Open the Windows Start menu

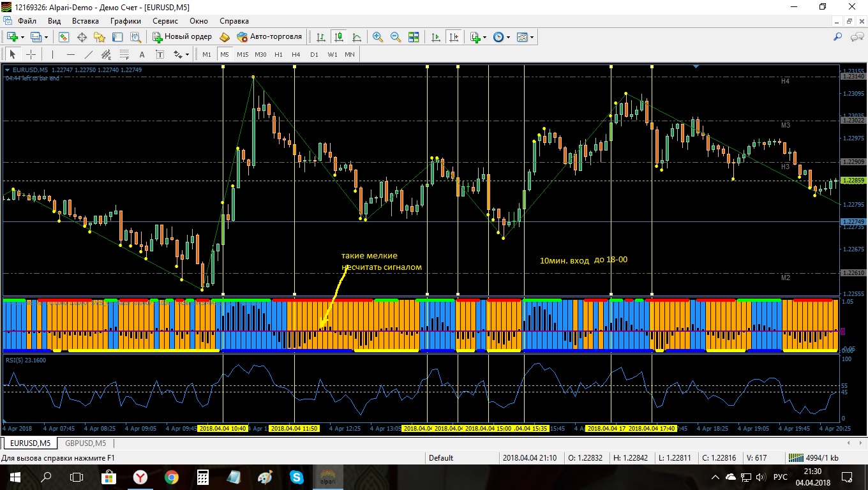pos(15,477)
